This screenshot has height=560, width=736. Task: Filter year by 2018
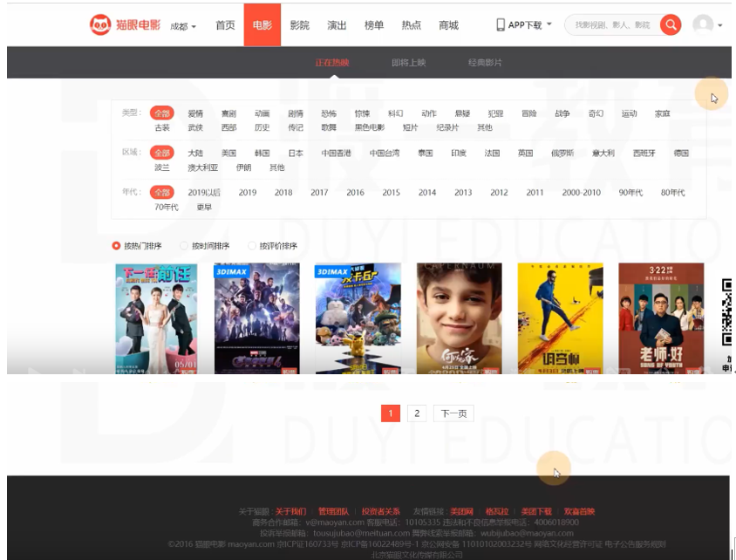pyautogui.click(x=283, y=193)
